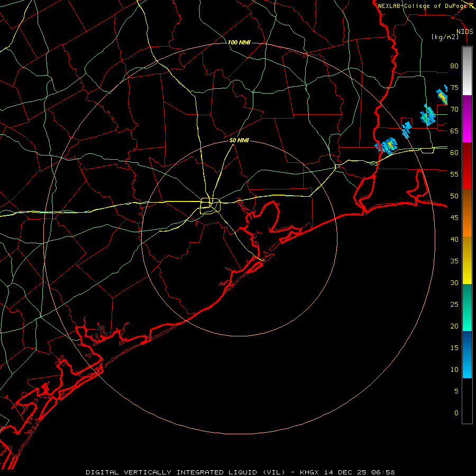Click the "KHGX" radar site identifier
The height and width of the screenshot is (476, 476).
click(x=309, y=472)
